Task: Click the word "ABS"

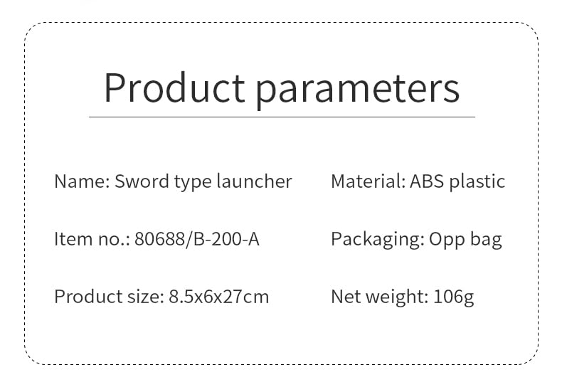Action: coord(427,181)
